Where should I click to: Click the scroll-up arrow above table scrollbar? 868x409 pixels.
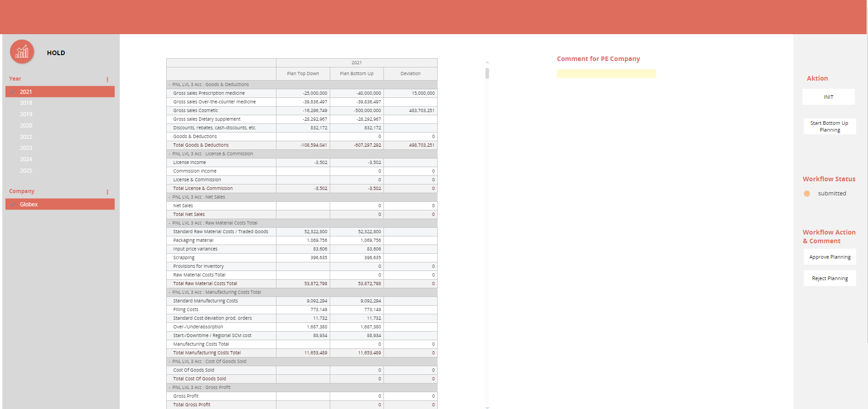487,62
